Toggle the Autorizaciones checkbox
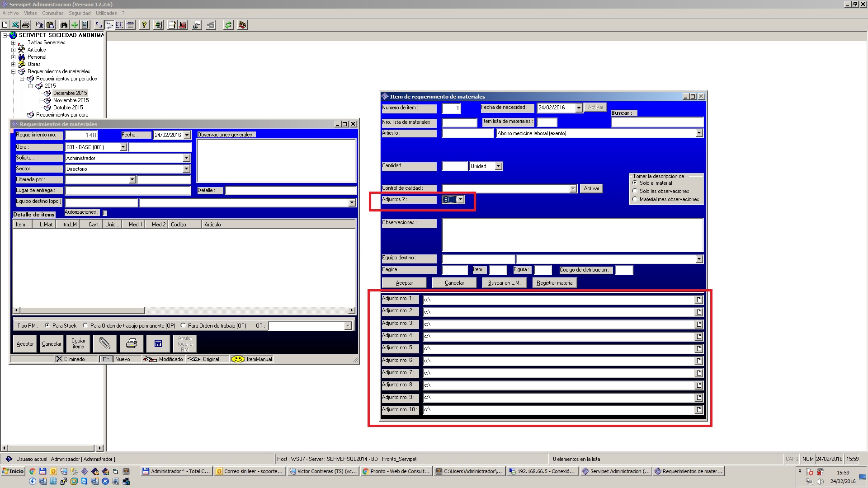868x488 pixels. (105, 213)
